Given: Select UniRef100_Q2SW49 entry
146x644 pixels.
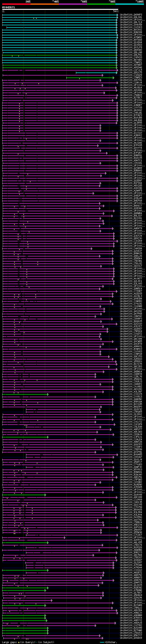Looking at the screenshot, I should click(x=131, y=168).
